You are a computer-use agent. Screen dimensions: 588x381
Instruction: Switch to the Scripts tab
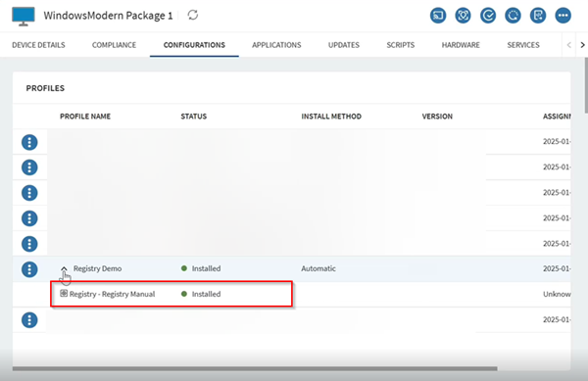click(401, 45)
